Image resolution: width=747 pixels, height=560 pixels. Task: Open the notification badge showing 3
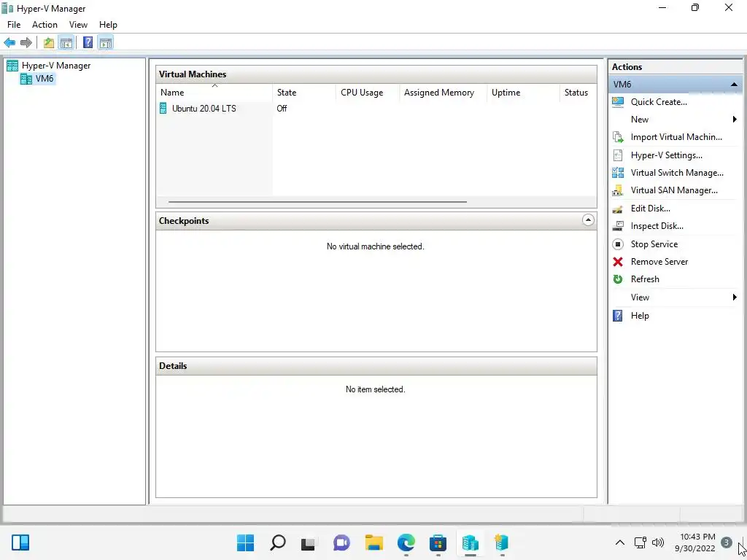pyautogui.click(x=726, y=542)
